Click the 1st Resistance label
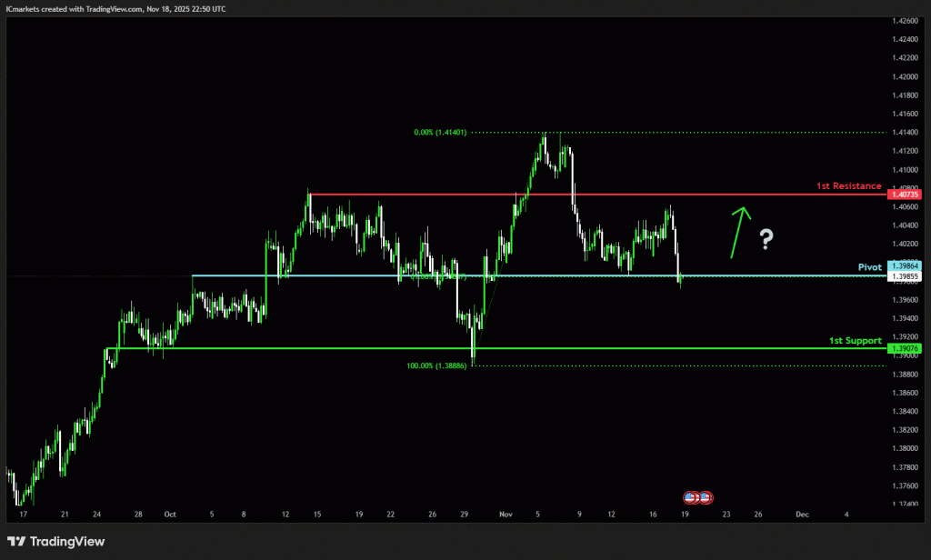 pos(848,185)
